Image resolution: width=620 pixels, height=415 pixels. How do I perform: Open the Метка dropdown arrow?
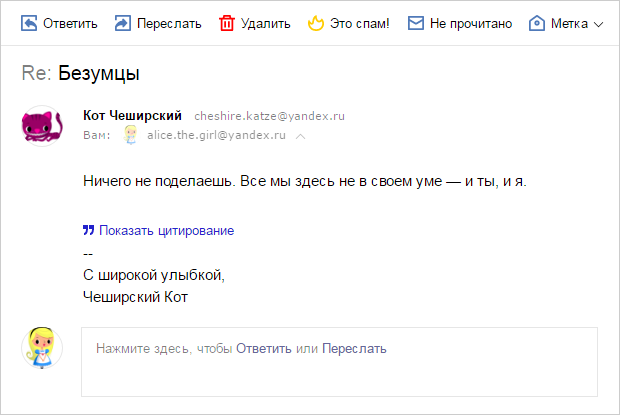coord(599,25)
